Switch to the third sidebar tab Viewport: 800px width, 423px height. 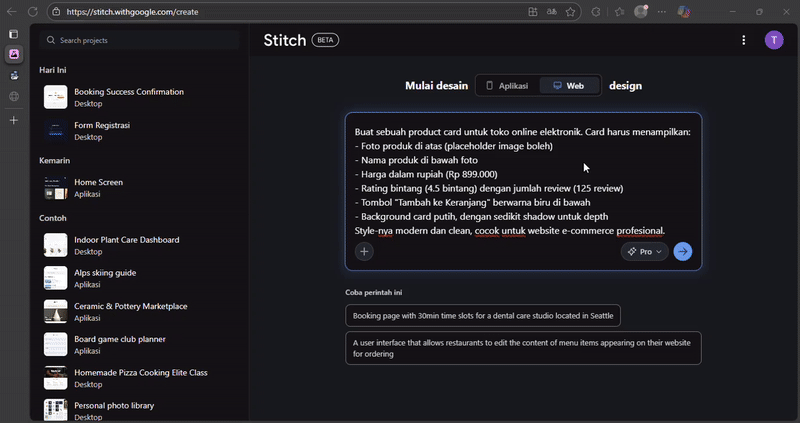[14, 76]
